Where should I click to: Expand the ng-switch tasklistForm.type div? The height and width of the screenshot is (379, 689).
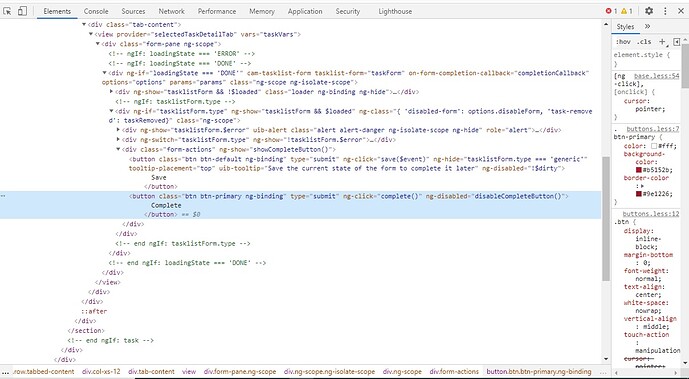[118, 140]
